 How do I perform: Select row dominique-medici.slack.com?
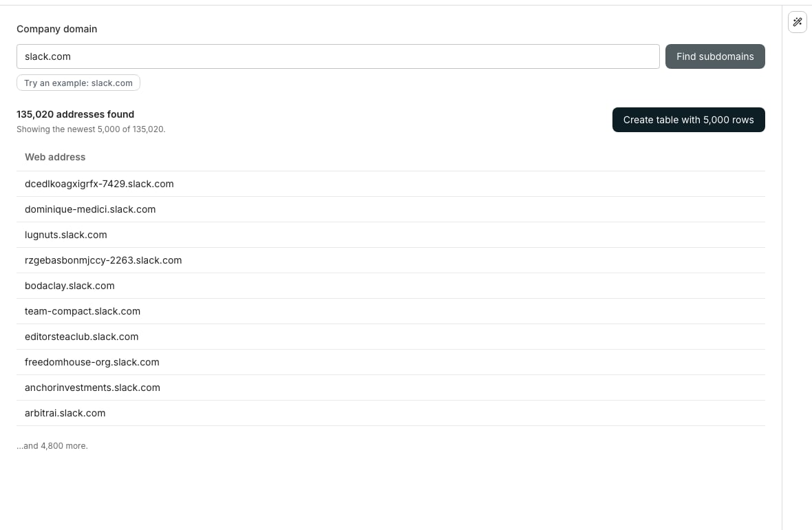coord(390,209)
